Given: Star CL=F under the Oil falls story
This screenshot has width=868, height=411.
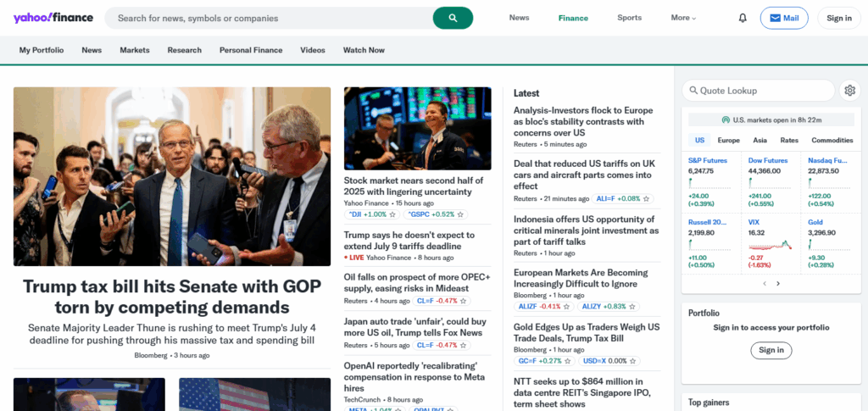Looking at the screenshot, I should 464,301.
